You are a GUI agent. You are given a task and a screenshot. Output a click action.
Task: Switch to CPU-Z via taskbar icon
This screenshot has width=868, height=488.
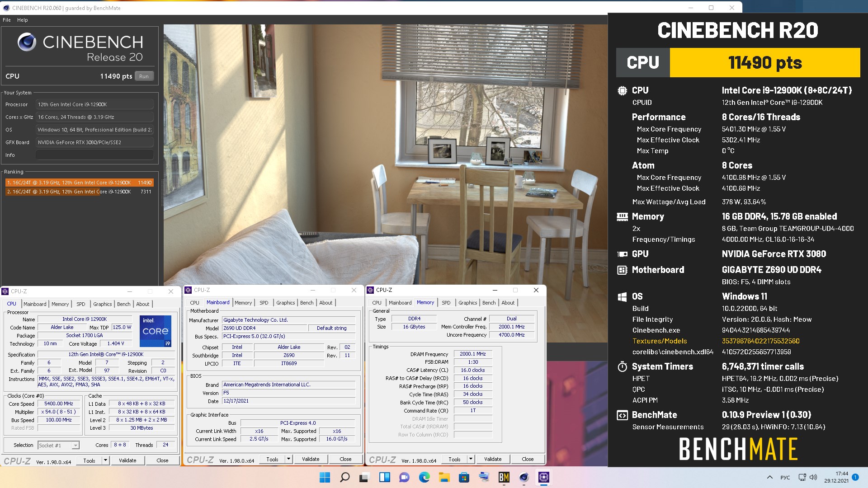tap(543, 477)
